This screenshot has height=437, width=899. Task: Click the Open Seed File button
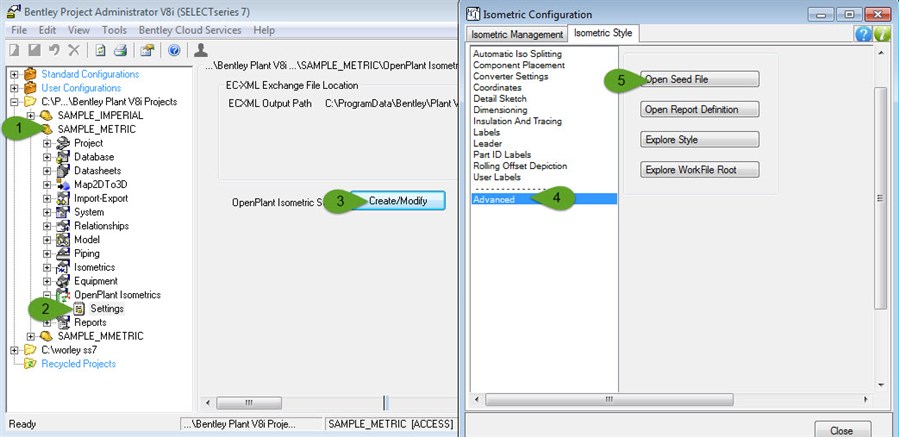699,79
